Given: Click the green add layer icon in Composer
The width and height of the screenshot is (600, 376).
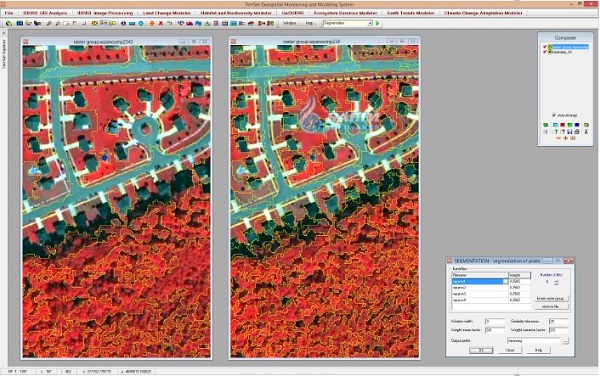Looking at the screenshot, I should [x=545, y=125].
